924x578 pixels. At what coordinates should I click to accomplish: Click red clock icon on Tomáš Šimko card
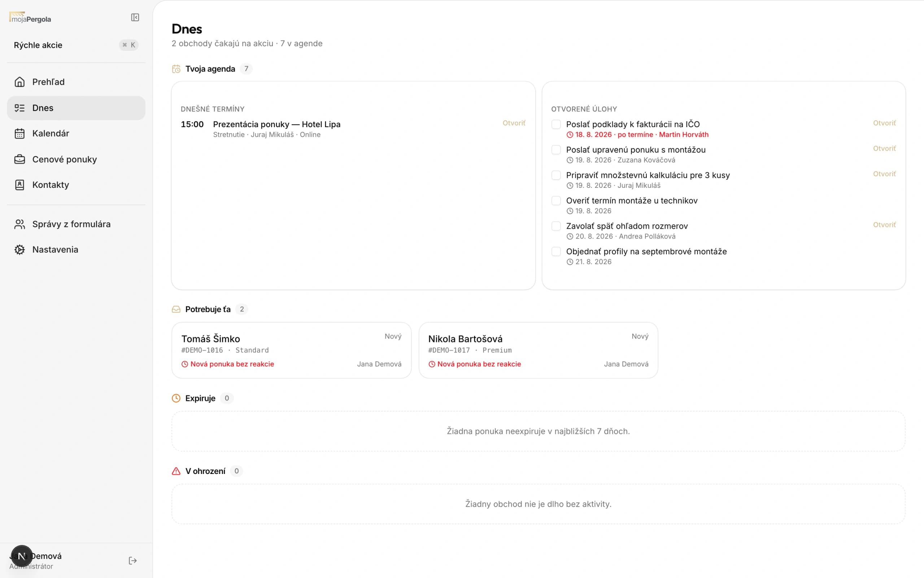tap(185, 364)
